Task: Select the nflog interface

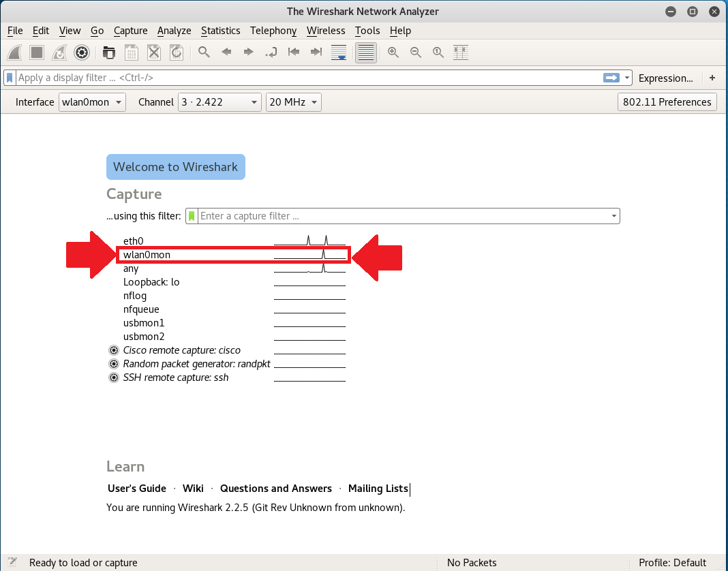Action: (x=234, y=296)
